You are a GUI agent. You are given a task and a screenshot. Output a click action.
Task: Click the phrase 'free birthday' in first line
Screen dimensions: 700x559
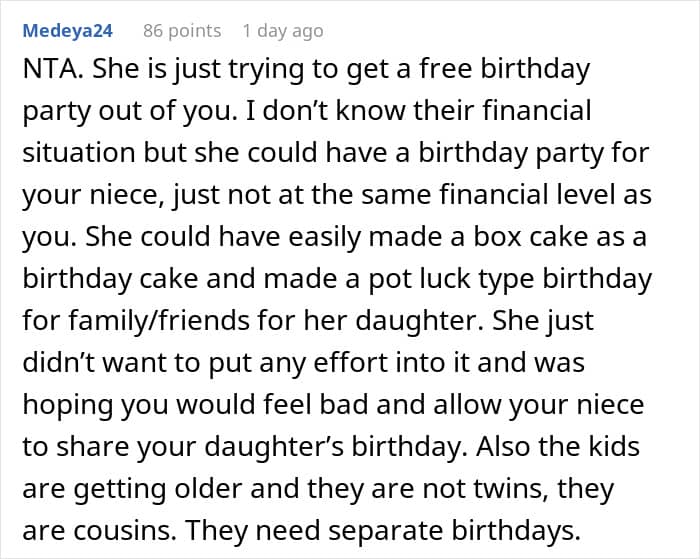coord(505,70)
